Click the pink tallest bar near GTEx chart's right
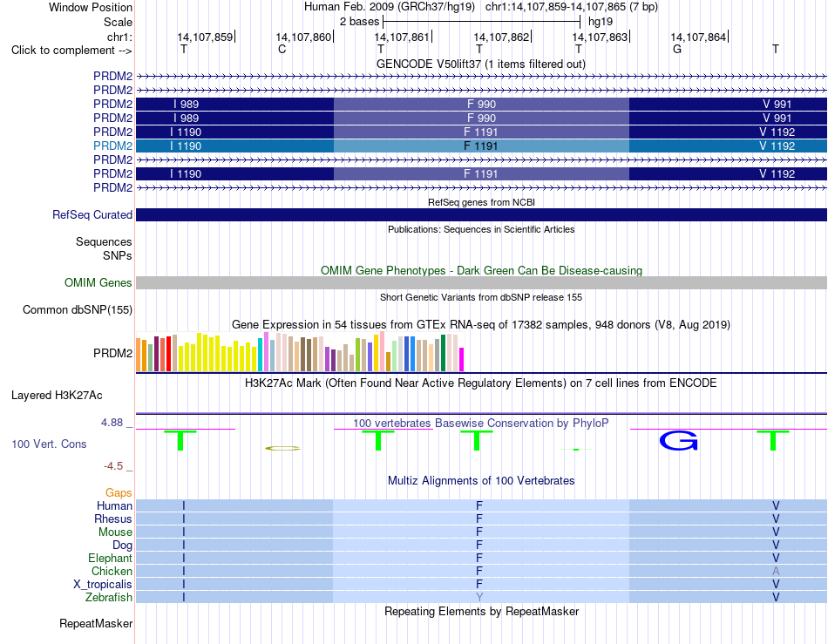The width and height of the screenshot is (828, 644). [x=383, y=351]
